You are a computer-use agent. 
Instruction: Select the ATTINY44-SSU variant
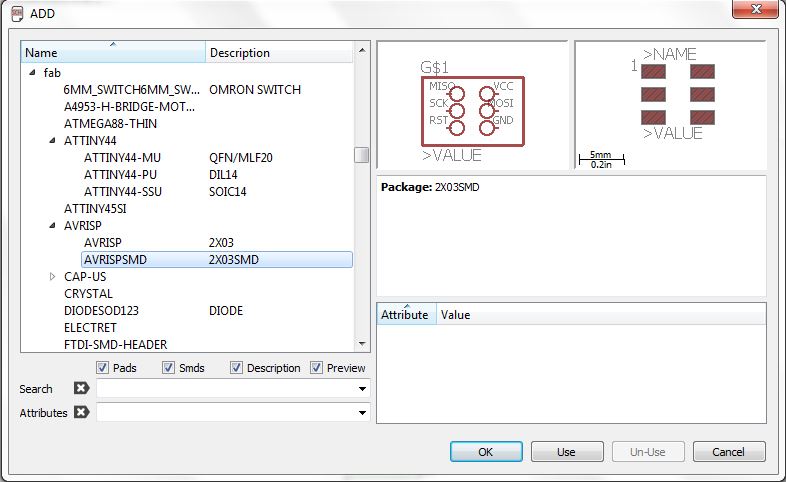point(123,192)
